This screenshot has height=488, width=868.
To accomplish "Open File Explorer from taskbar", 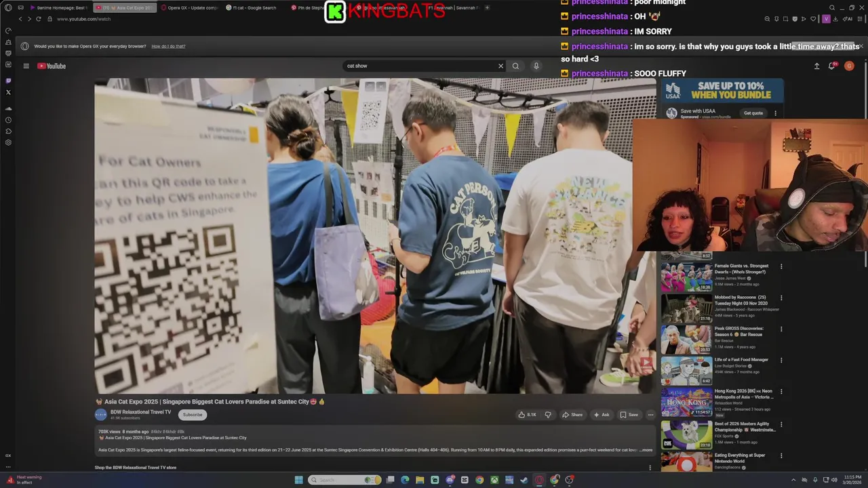I will 420,480.
